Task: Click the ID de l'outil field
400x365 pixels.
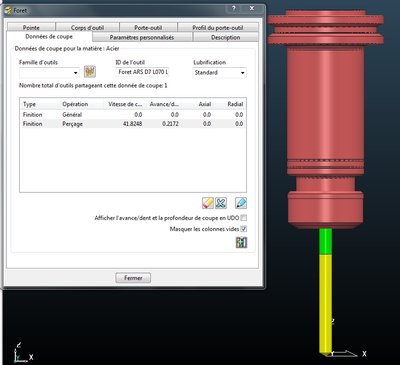Action: (143, 72)
